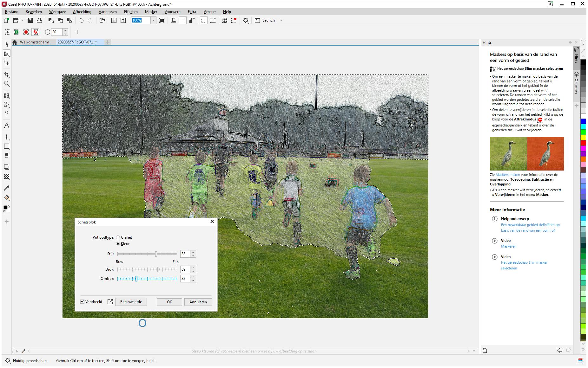Enable subtractive mask mode button
The height and width of the screenshot is (368, 588).
click(26, 32)
